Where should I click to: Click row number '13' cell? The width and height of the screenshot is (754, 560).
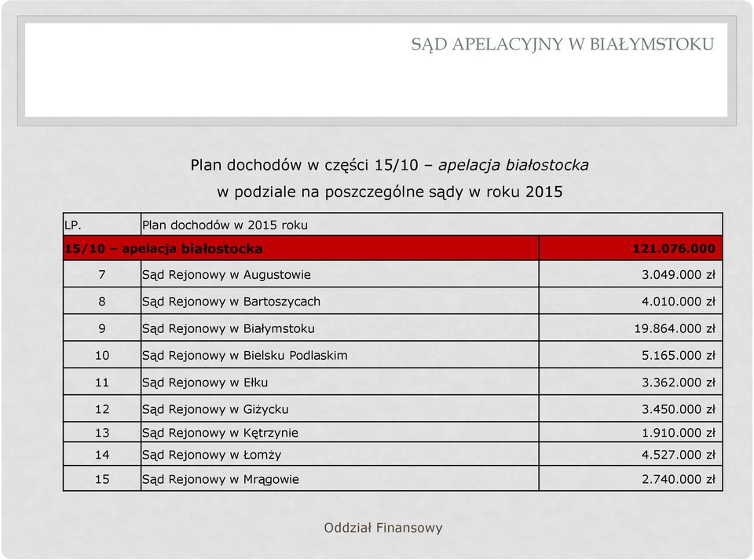point(102,433)
